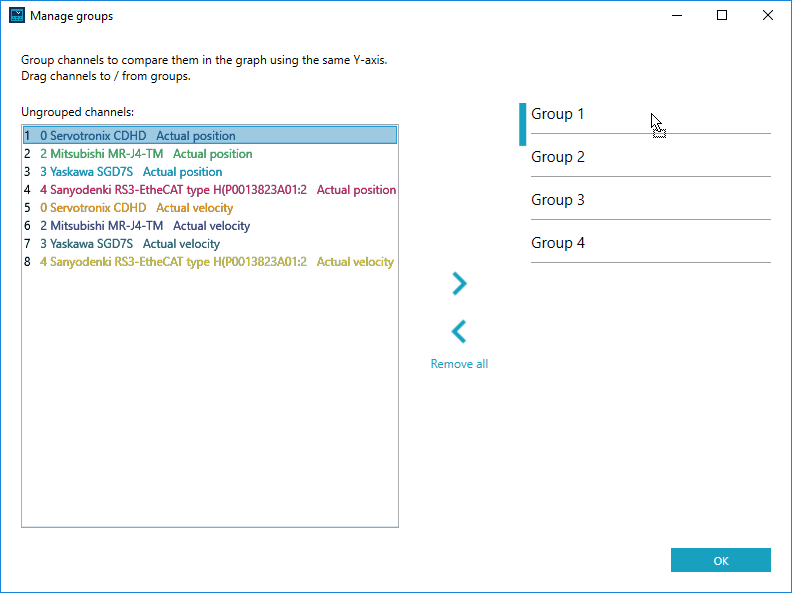Select Yaskawa SGD7S Actual velocity channel
Image resolution: width=792 pixels, height=593 pixels.
[130, 244]
